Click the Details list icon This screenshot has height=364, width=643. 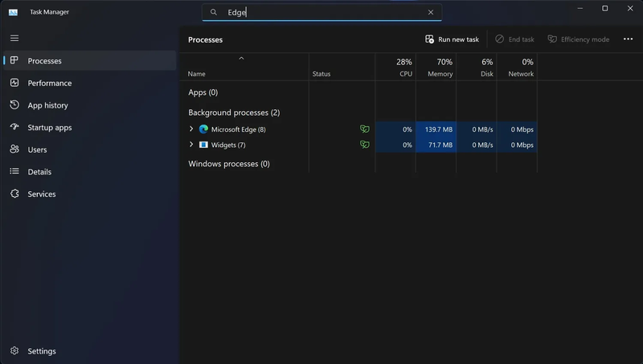click(x=14, y=171)
